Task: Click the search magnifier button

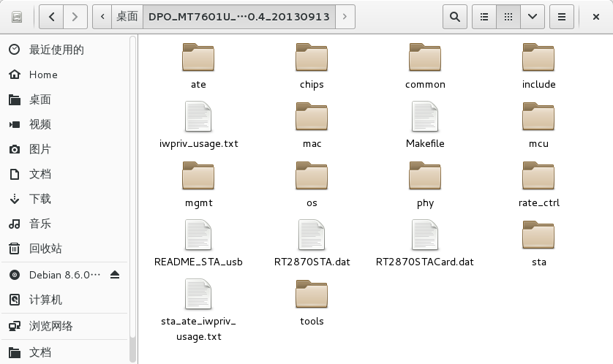Action: point(455,17)
